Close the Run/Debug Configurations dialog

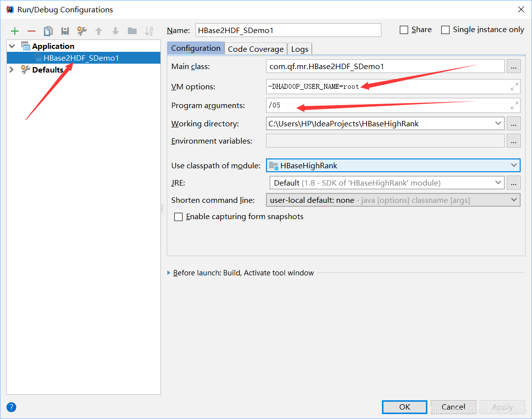(521, 9)
